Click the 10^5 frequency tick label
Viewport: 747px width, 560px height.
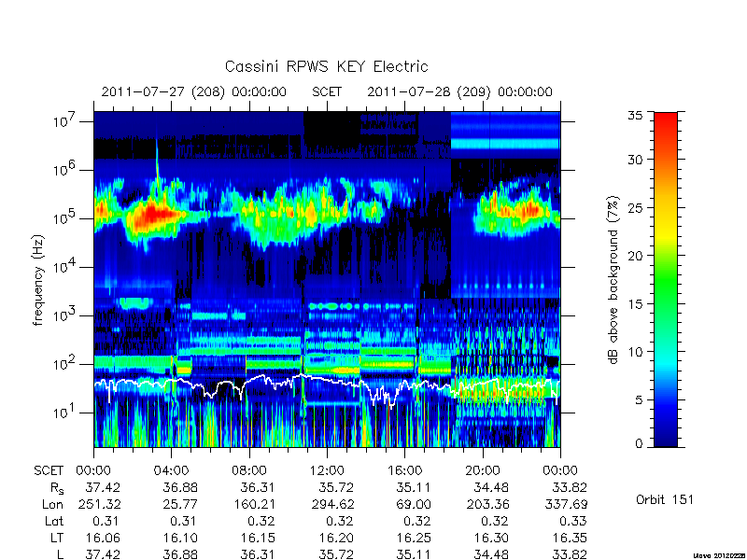tap(64, 217)
